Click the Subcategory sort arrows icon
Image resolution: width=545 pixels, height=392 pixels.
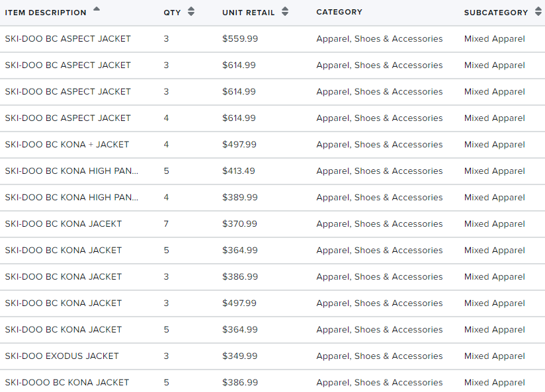tap(538, 11)
